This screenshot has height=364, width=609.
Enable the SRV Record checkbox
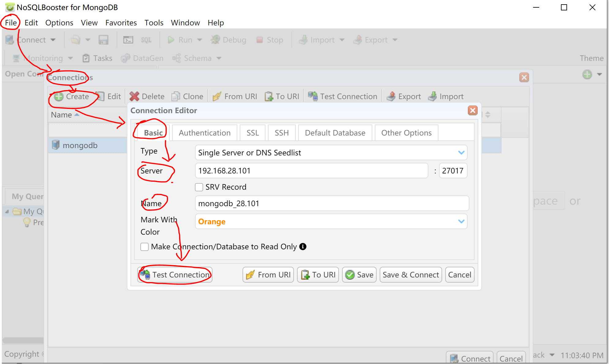[199, 187]
